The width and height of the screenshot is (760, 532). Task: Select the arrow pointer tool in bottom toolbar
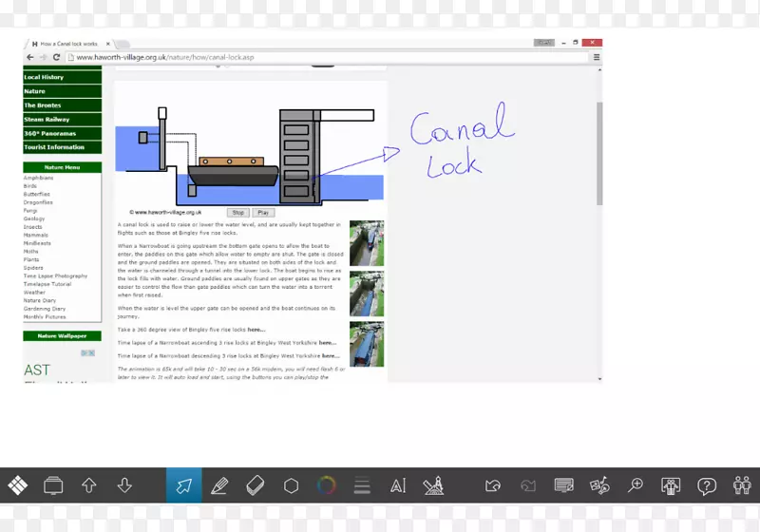point(184,485)
